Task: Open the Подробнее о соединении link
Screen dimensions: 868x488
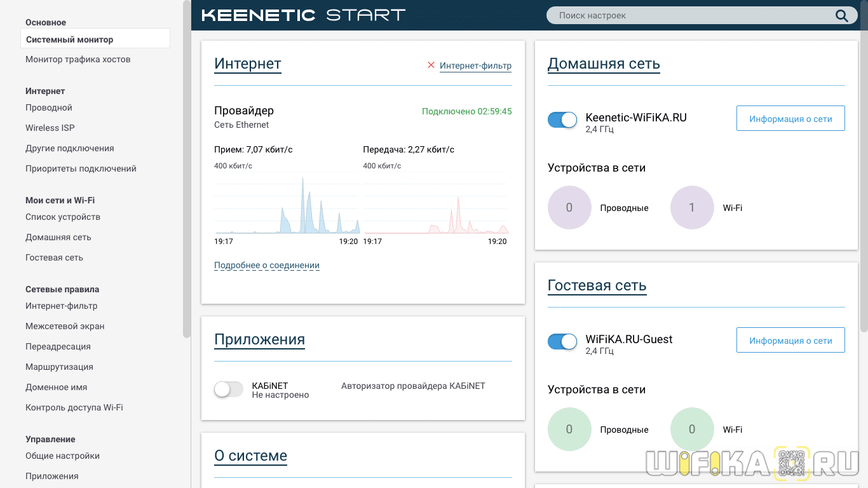Action: [267, 266]
